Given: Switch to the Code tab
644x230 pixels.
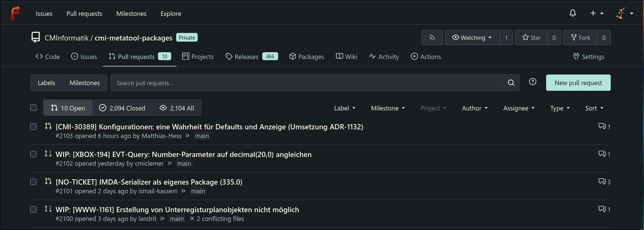Looking at the screenshot, I should (48, 57).
